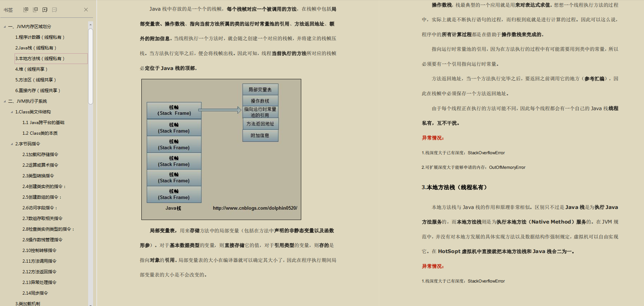Jump to bookmark 6.直接内存（线程共享）
The height and width of the screenshot is (306, 644).
click(38, 91)
